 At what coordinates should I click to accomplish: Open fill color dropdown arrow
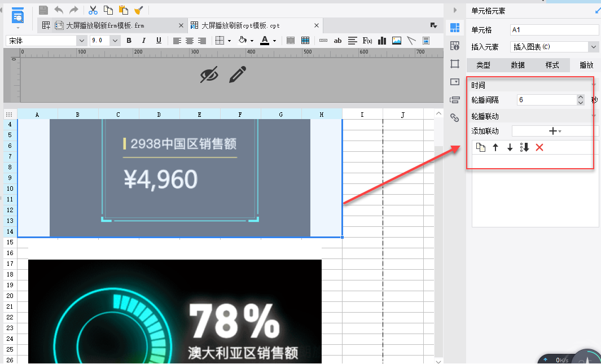[252, 41]
